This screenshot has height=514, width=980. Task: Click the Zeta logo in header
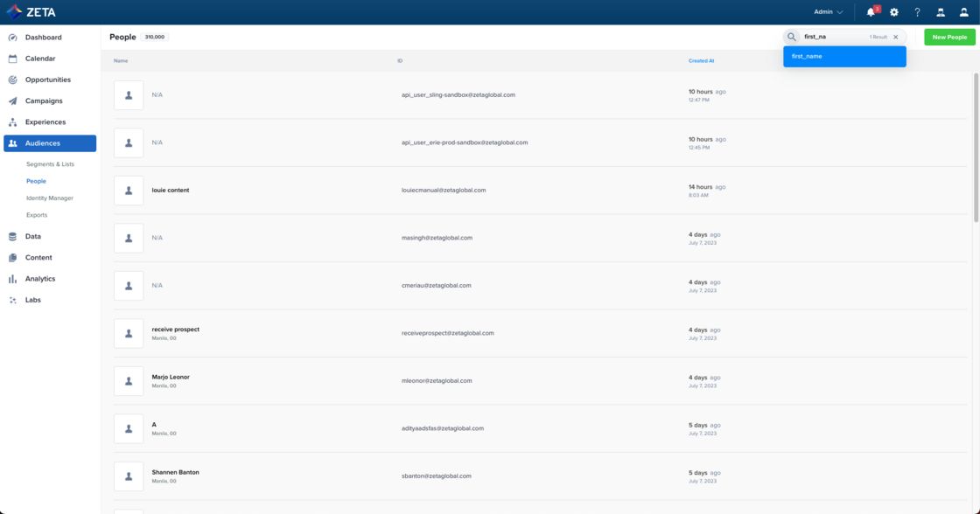pos(31,12)
